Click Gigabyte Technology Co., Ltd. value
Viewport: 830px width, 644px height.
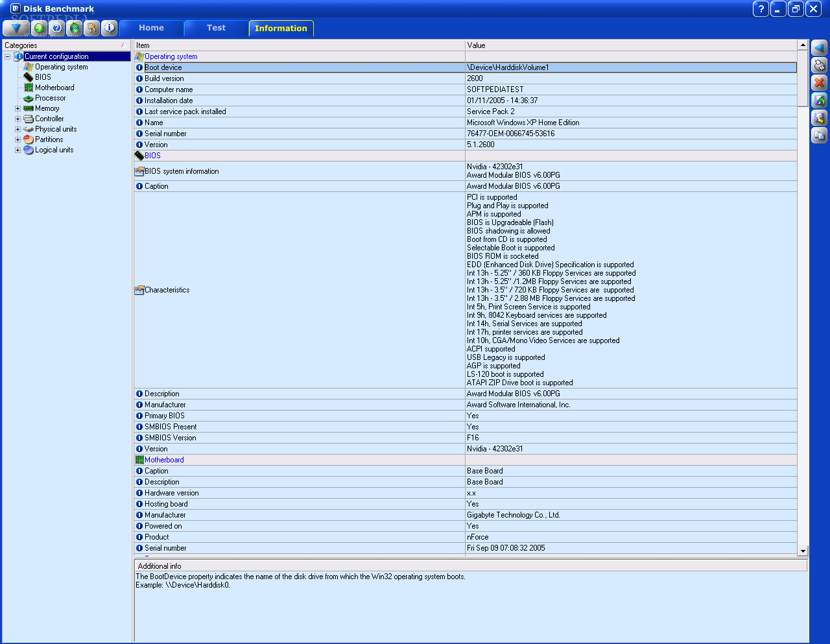pos(631,515)
